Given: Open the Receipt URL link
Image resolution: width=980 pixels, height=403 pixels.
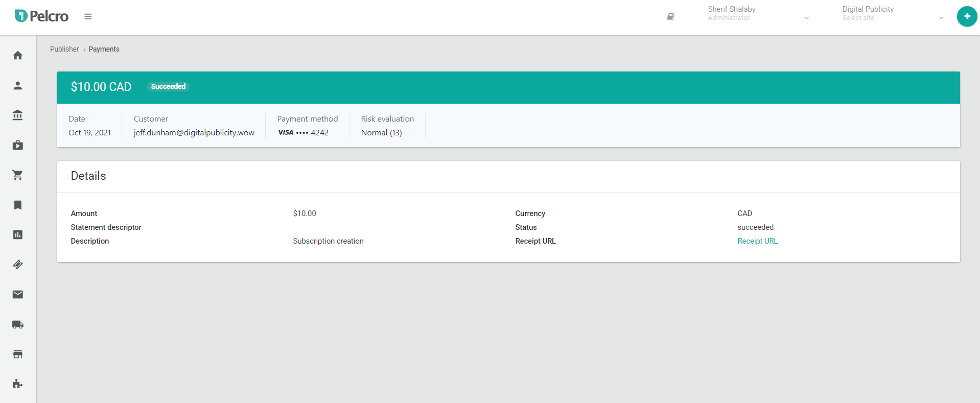Looking at the screenshot, I should (757, 241).
